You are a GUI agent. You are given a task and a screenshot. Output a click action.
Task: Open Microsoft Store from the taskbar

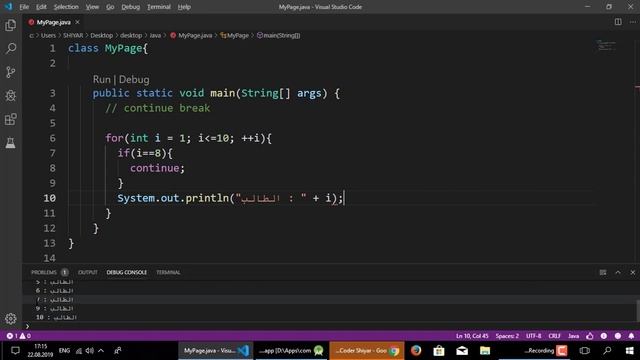pyautogui.click(x=439, y=351)
